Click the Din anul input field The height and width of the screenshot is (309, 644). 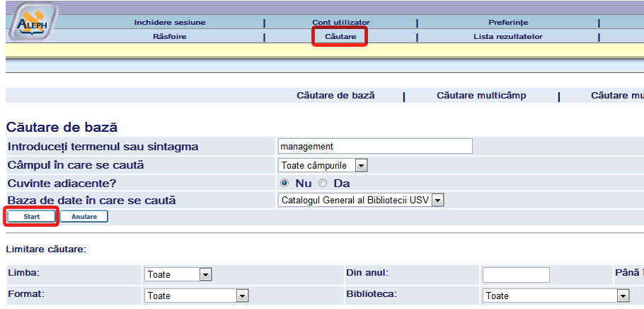coord(515,274)
